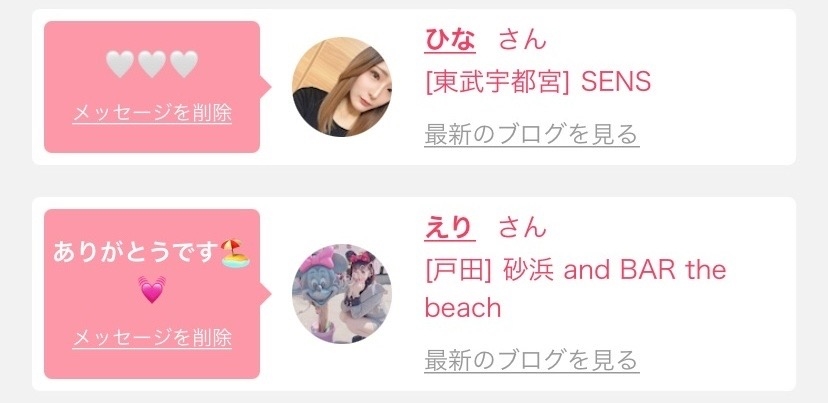This screenshot has width=828, height=403.
Task: Click さん beside the ひな name
Action: [522, 40]
